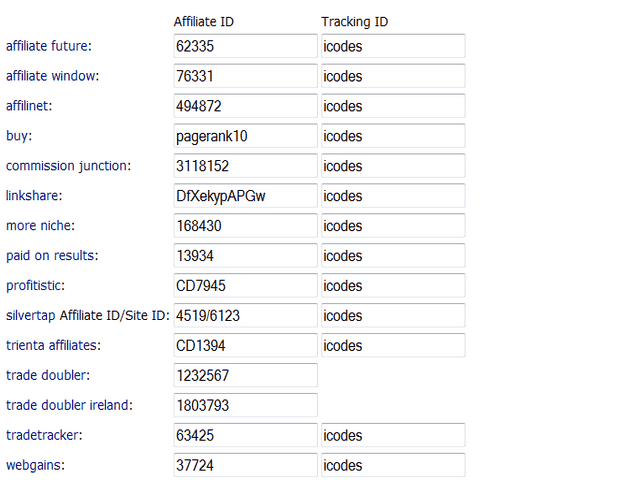This screenshot has width=640, height=480.
Task: Select the affiliate future Affiliate ID field
Action: (245, 46)
